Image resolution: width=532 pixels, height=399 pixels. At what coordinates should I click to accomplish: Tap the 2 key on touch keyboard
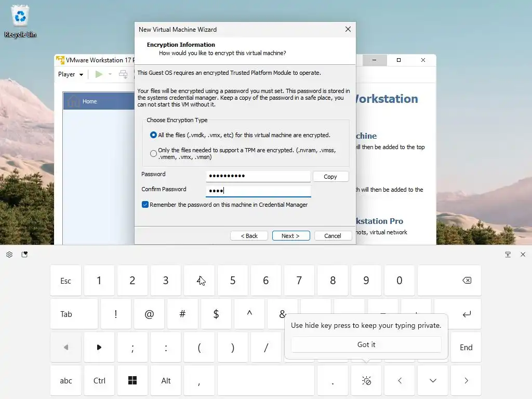132,281
